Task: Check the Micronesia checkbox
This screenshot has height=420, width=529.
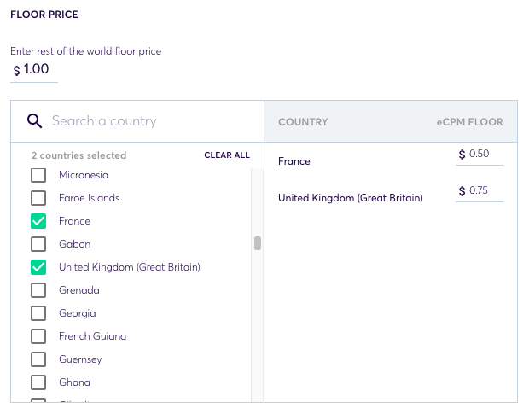Action: tap(38, 175)
